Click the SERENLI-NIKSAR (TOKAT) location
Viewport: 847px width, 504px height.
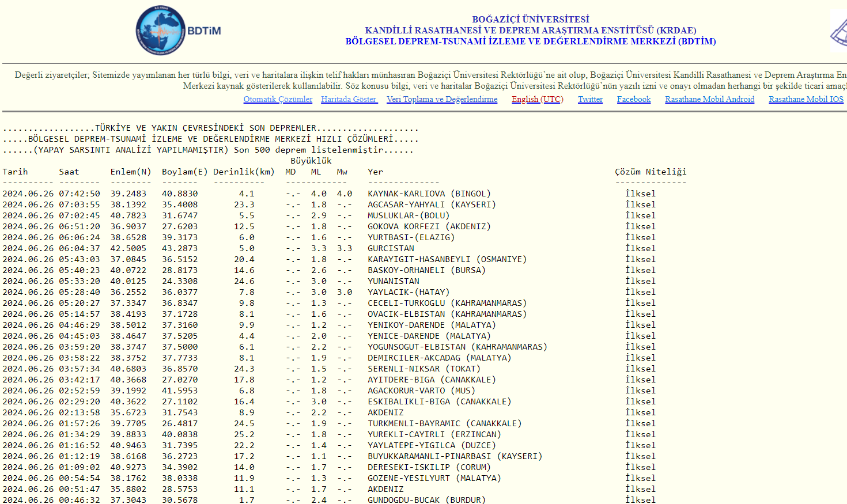tap(424, 369)
